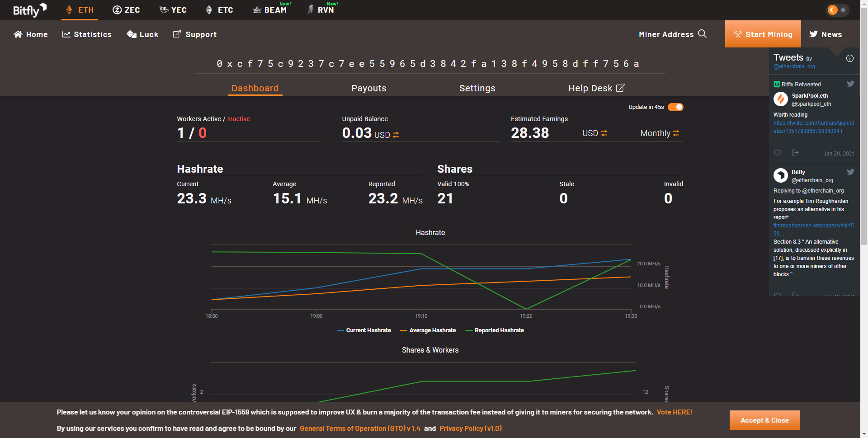This screenshot has width=868, height=438.
Task: Toggle Average Hashrate legend series
Action: (428, 330)
